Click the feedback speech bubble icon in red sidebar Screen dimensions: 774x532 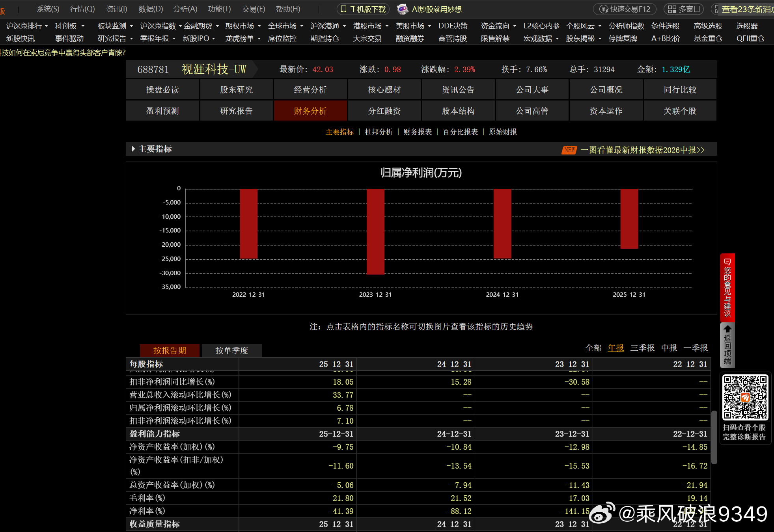tap(727, 262)
